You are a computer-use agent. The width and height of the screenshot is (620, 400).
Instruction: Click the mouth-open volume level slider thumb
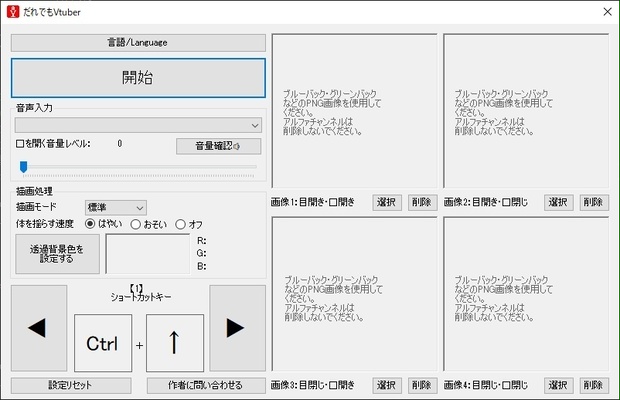coord(24,167)
